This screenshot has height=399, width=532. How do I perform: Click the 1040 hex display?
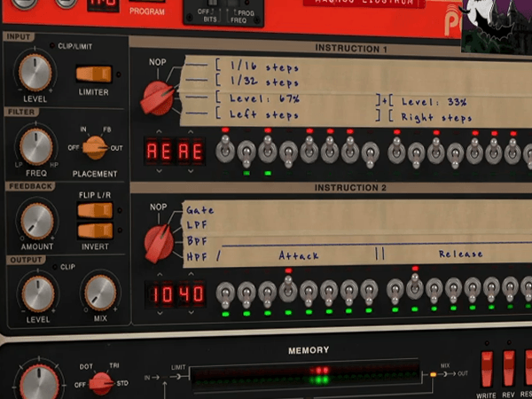(176, 293)
